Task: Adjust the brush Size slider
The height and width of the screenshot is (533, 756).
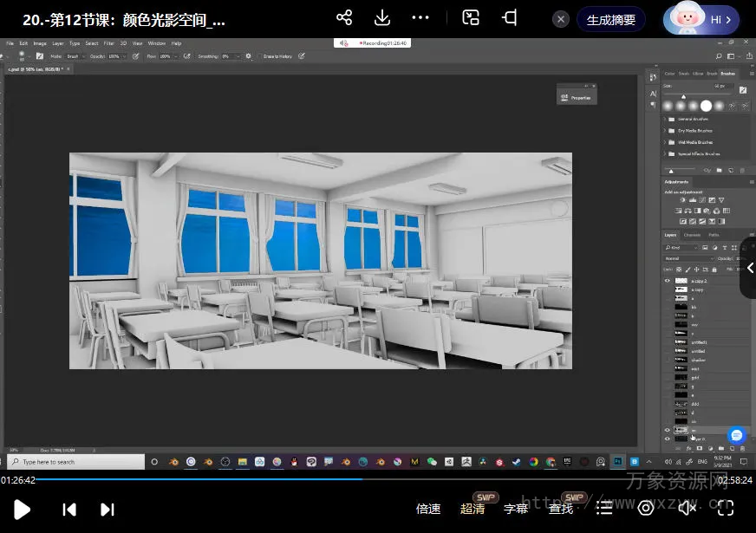Action: [683, 96]
